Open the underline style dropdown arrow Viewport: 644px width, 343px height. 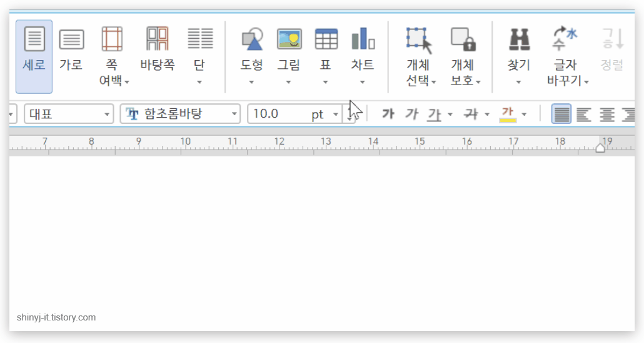(x=450, y=114)
